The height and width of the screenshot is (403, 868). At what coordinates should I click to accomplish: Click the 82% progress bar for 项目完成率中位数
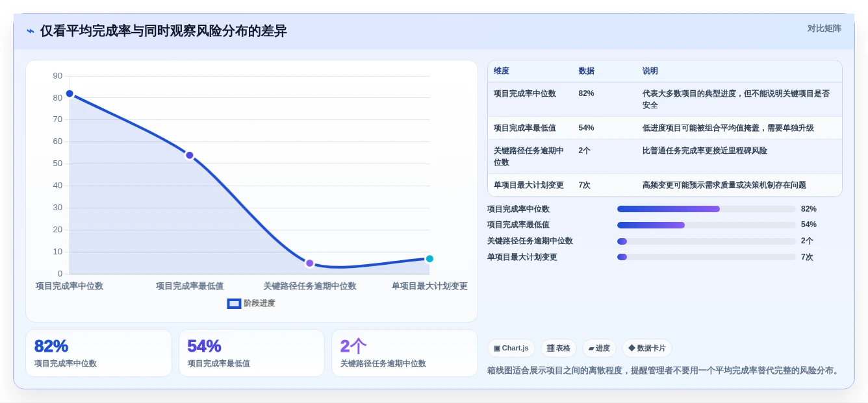coord(706,209)
